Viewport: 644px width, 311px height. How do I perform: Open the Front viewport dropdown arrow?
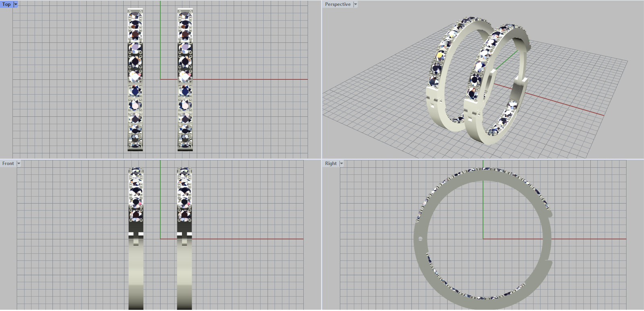[19, 164]
